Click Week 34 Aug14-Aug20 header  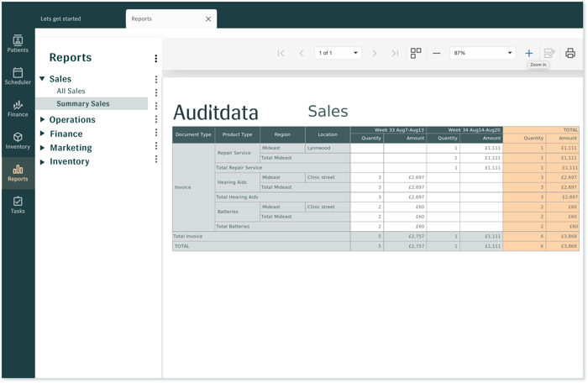(x=465, y=130)
